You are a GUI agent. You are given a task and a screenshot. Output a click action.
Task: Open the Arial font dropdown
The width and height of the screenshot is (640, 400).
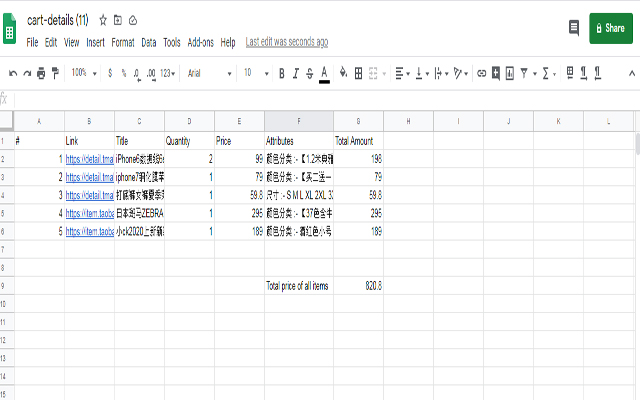[209, 73]
